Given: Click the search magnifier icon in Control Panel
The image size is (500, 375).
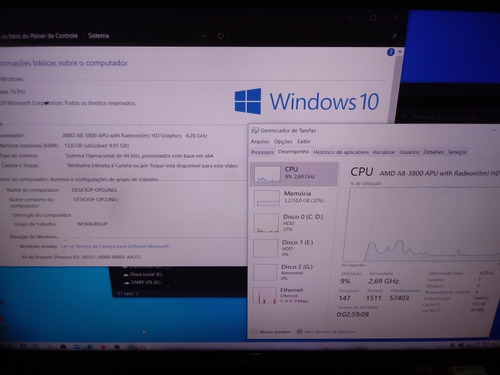Looking at the screenshot, I should coord(394,36).
